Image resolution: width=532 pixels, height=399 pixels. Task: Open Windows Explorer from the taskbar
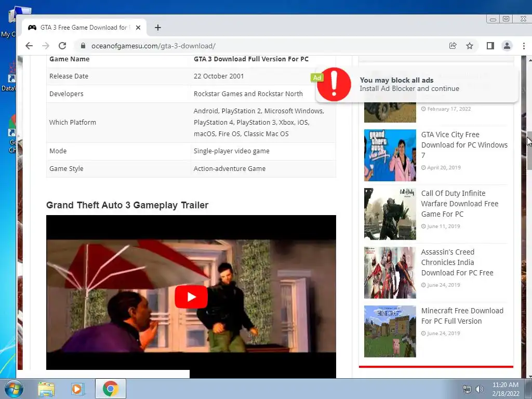(46, 389)
